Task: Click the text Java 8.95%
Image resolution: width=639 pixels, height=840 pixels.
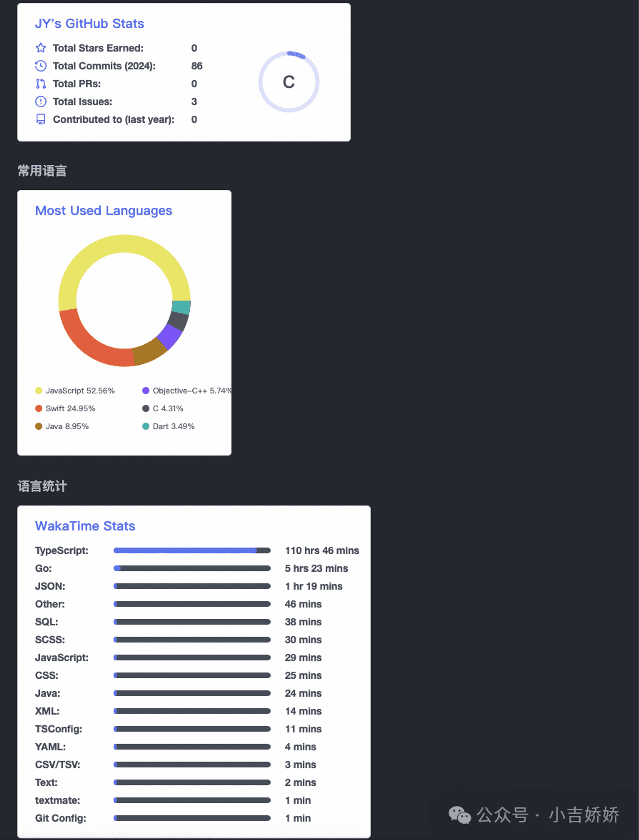Action: click(67, 426)
